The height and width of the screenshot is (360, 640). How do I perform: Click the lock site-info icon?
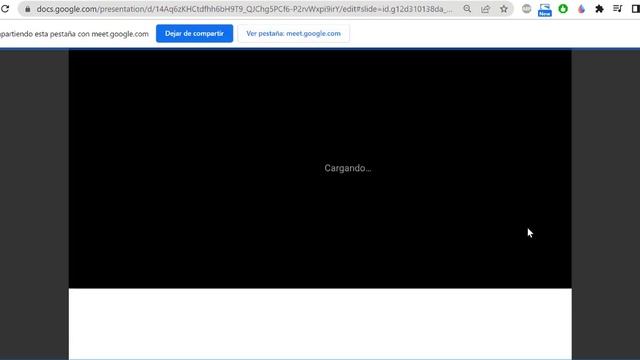point(28,9)
